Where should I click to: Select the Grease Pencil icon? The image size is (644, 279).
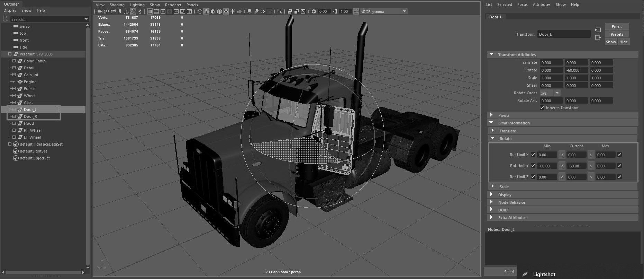[x=139, y=11]
